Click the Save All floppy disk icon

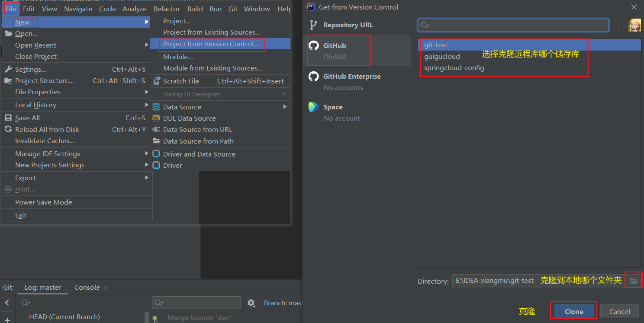pos(8,117)
